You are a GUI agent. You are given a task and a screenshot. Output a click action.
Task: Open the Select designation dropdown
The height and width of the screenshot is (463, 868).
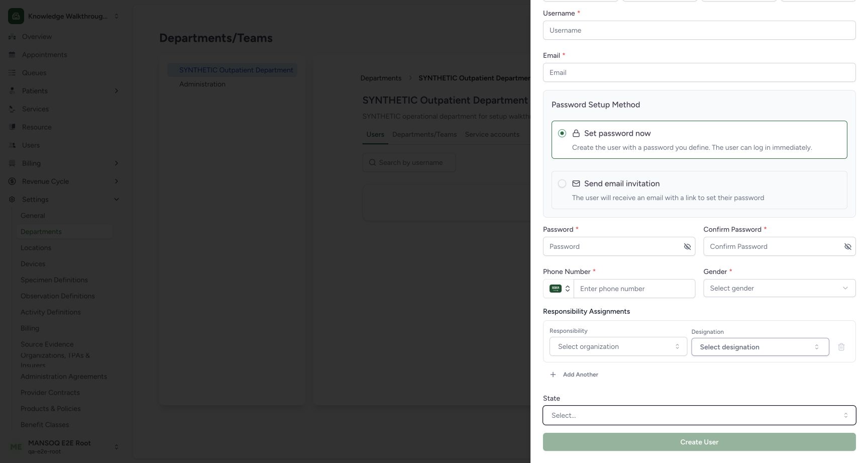760,347
